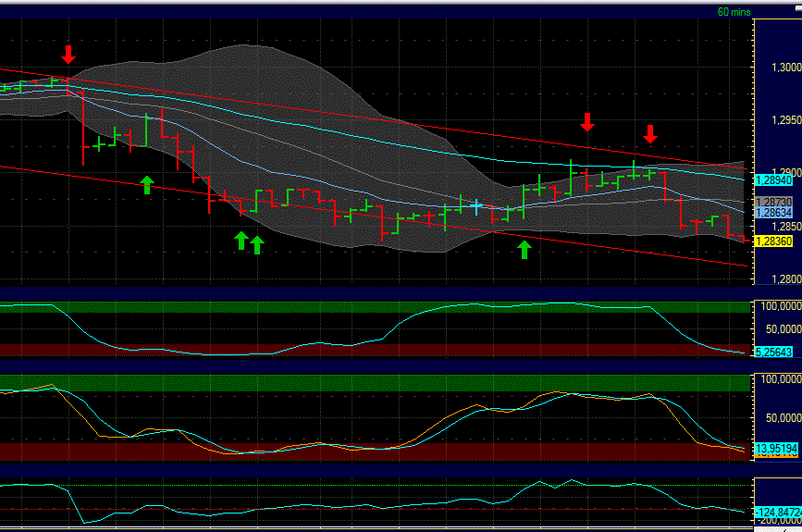Click the cyan -124,8472 indicator value

pyautogui.click(x=778, y=512)
